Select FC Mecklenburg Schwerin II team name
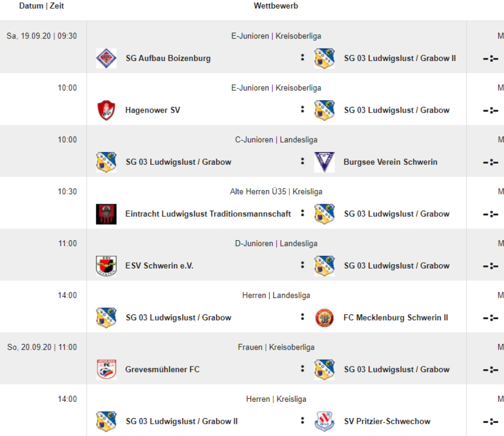Screen dimensions: 504x436 (x=396, y=318)
